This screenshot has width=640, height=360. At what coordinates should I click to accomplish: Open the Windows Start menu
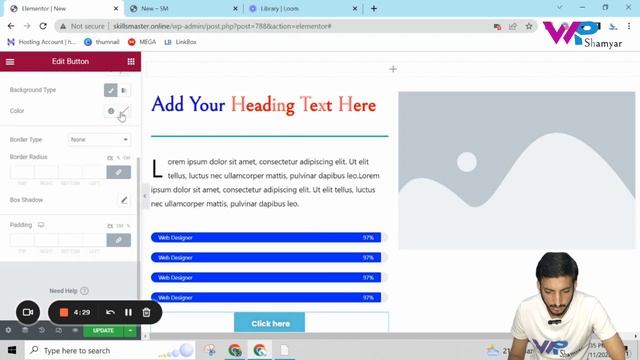(12, 350)
